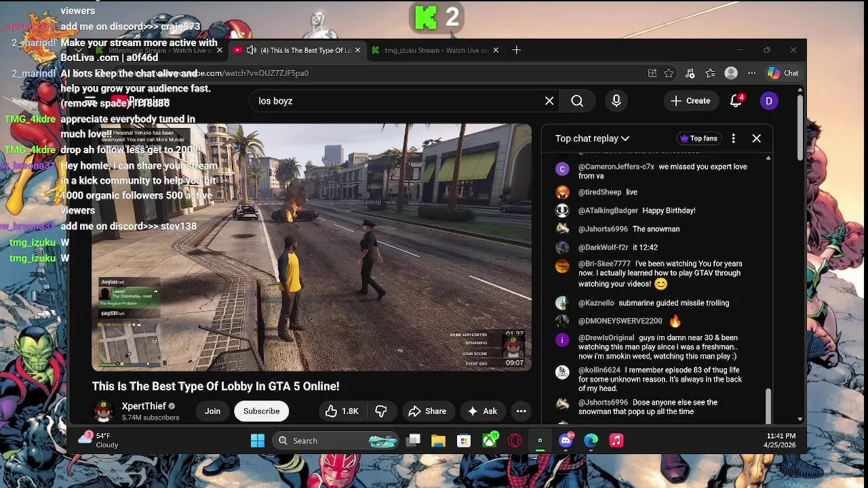
Task: Open more actions menu below the video
Action: coord(521,411)
